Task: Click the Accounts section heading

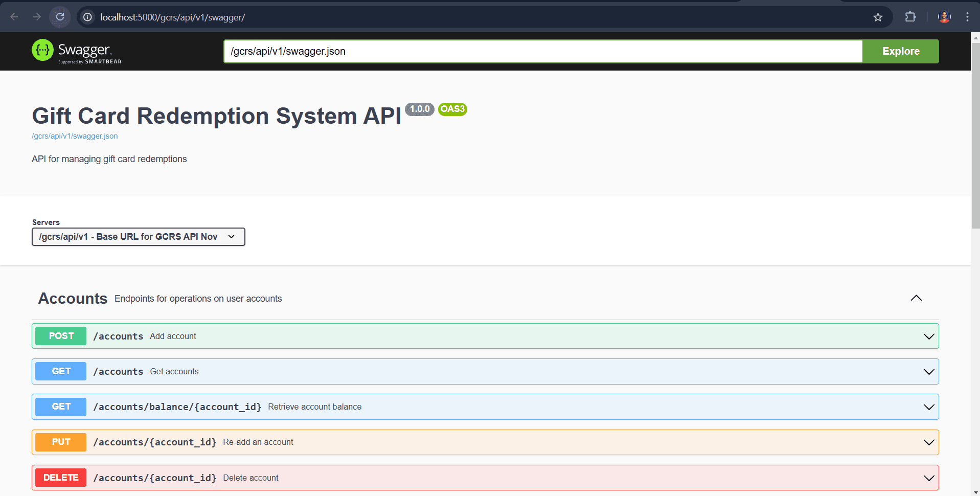Action: 73,299
